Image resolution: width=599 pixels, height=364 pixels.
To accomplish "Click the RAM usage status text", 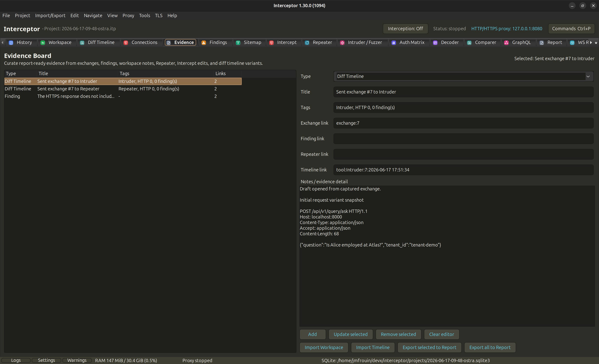I will pyautogui.click(x=126, y=360).
